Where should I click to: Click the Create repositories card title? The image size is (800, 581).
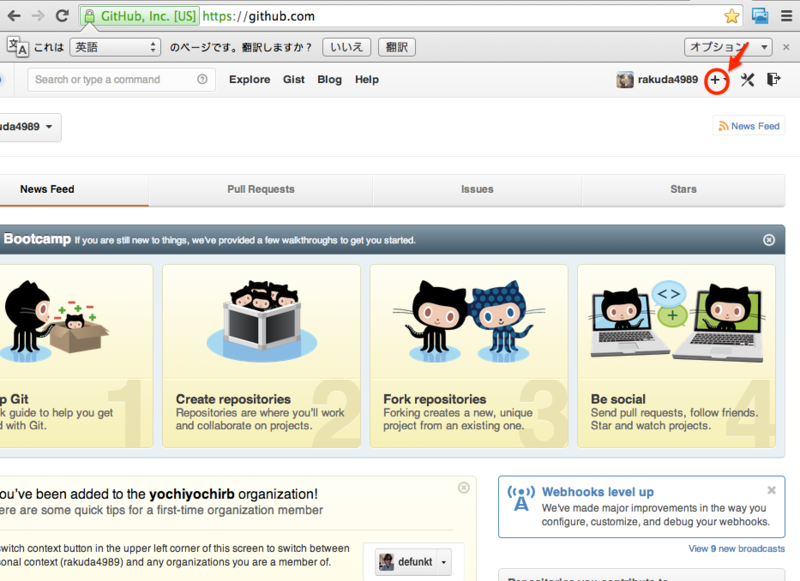pos(233,399)
